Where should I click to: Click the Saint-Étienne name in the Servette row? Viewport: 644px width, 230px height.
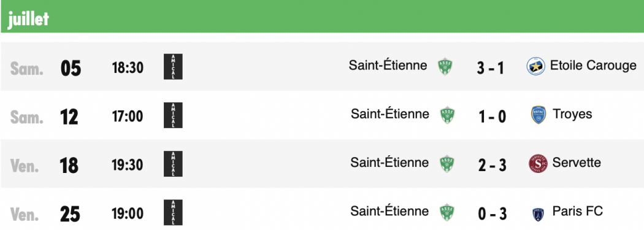point(389,163)
